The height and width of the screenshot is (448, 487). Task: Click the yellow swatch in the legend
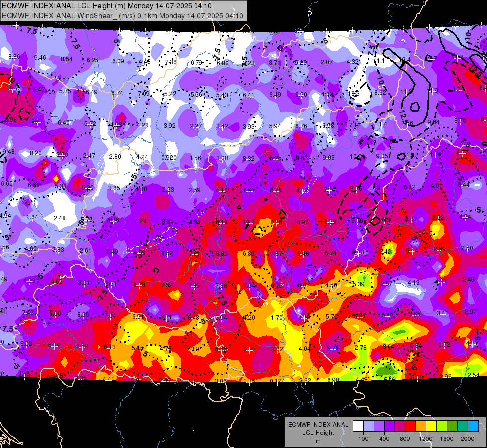[x=431, y=426]
